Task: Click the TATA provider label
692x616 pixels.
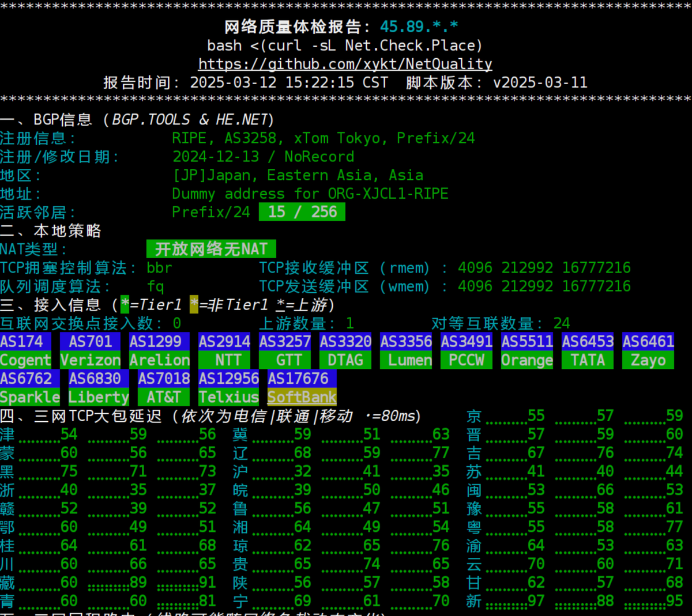Action: [588, 360]
